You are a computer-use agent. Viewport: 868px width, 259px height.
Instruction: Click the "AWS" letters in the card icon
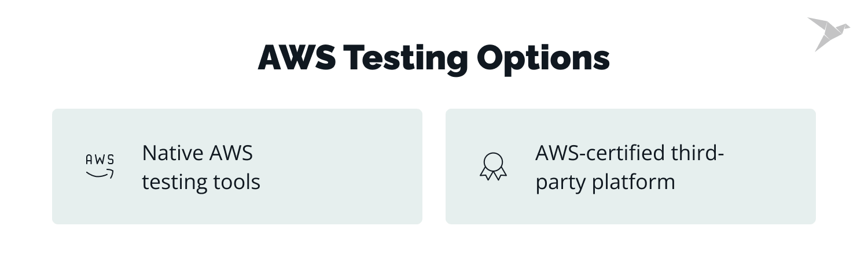pos(100,160)
